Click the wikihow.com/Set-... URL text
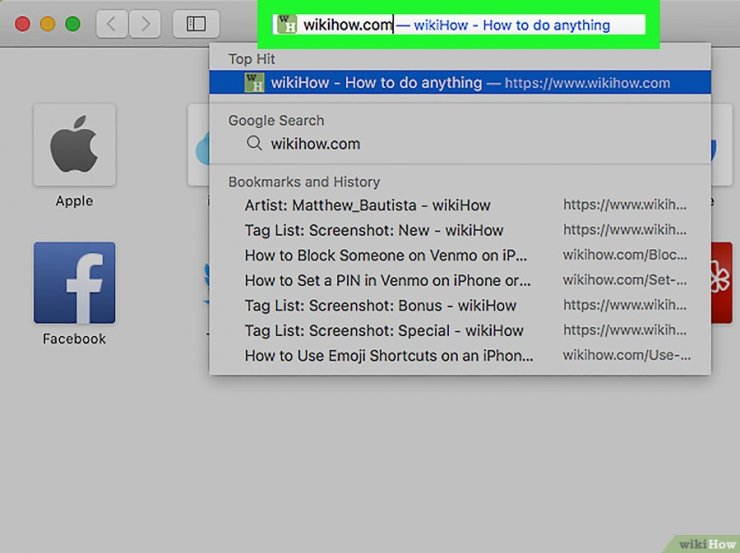Image resolution: width=740 pixels, height=553 pixels. (x=625, y=280)
